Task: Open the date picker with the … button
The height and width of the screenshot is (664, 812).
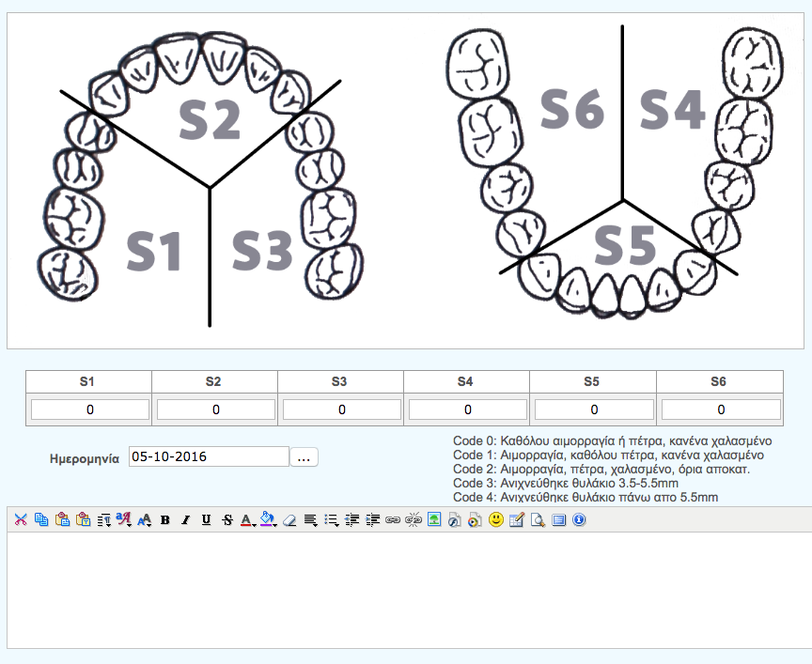Action: 304,457
